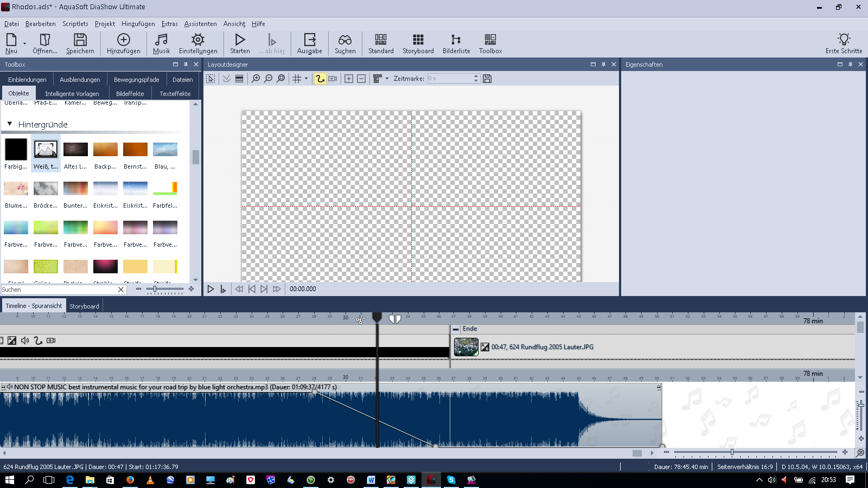
Task: Open the Scriptlets menu
Action: pyautogui.click(x=75, y=24)
